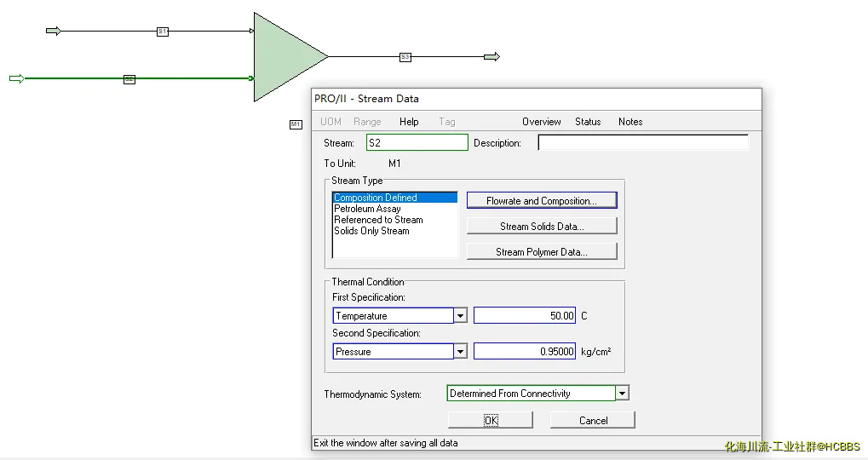Click the Description input field
Image resolution: width=868 pixels, height=460 pixels.
(643, 143)
